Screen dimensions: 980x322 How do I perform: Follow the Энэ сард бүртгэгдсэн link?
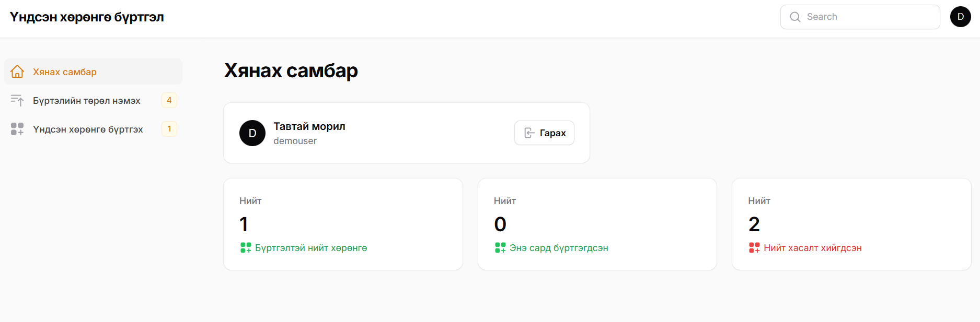559,248
